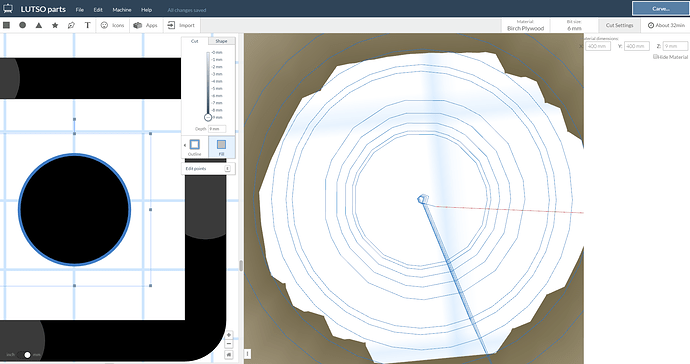Reset canvas view with home icon
Screen dimensions: 690x364
(x=229, y=354)
